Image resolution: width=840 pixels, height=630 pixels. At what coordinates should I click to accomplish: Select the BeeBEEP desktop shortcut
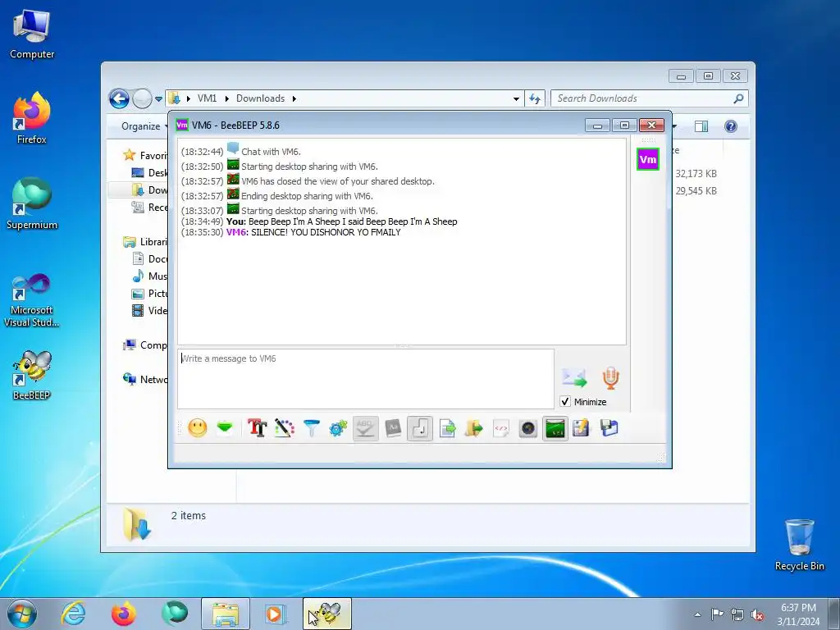[32, 375]
